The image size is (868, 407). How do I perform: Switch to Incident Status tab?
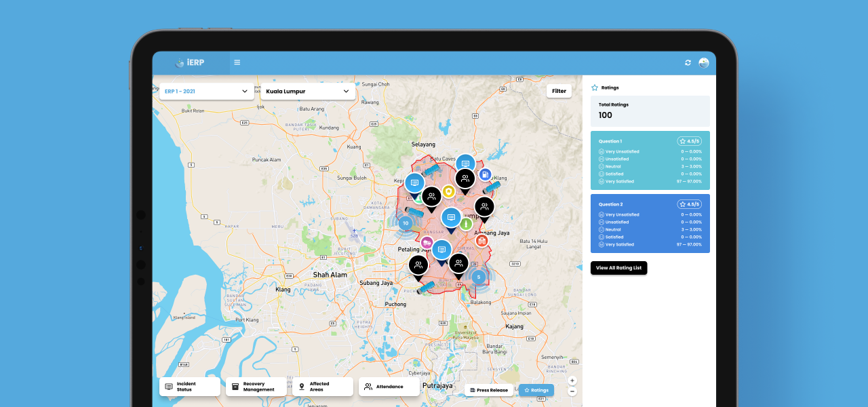[189, 387]
